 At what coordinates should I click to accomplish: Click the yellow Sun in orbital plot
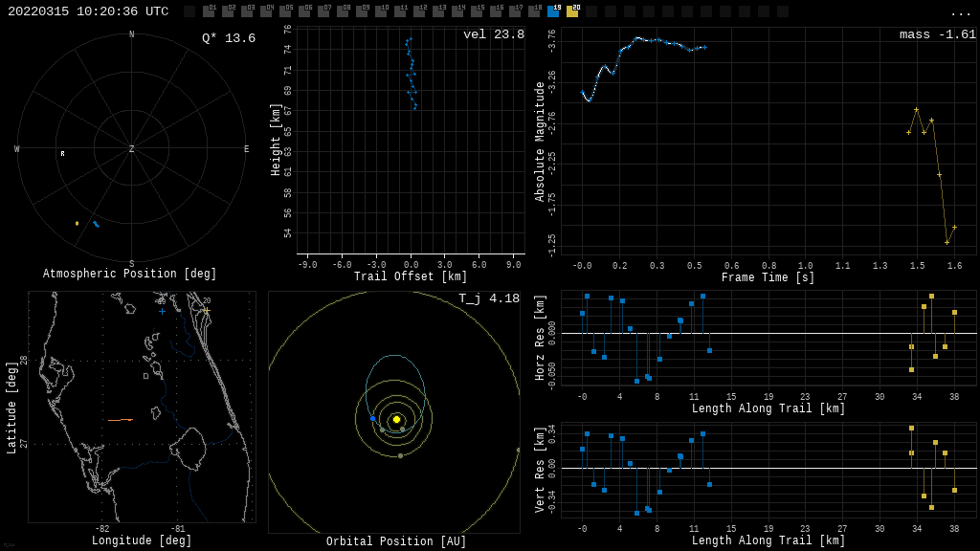pos(396,419)
